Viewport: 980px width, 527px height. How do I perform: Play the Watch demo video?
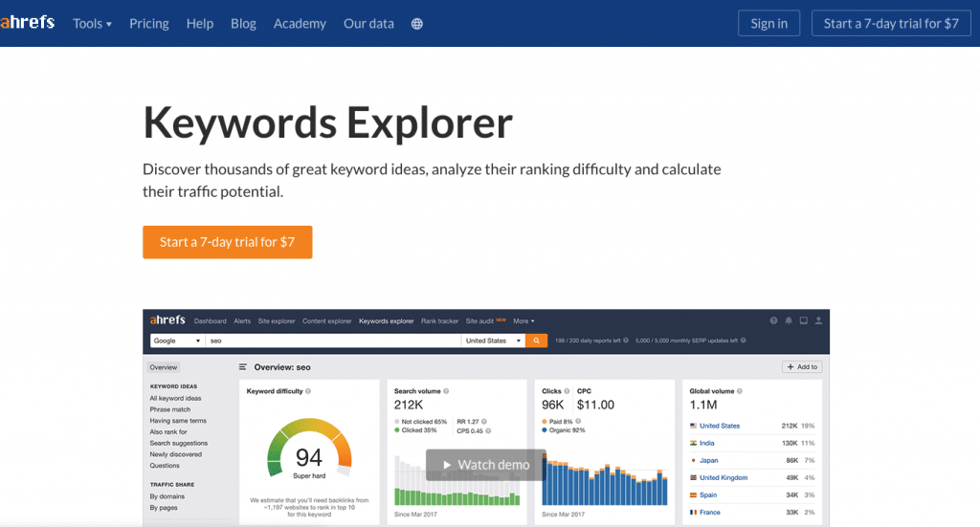click(486, 465)
